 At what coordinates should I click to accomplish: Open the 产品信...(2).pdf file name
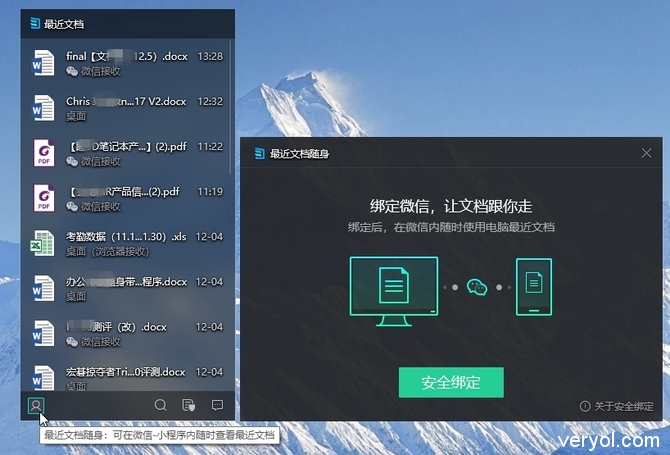124,192
